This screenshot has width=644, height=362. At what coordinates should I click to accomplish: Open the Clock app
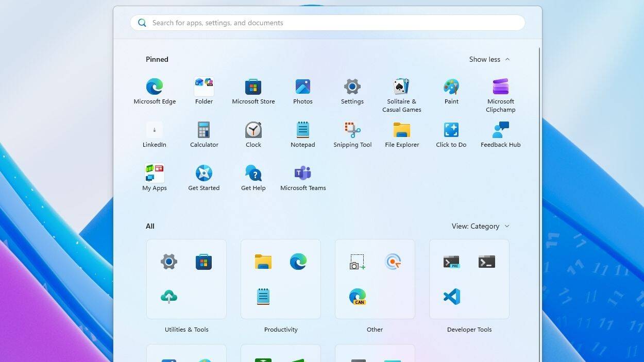(253, 135)
